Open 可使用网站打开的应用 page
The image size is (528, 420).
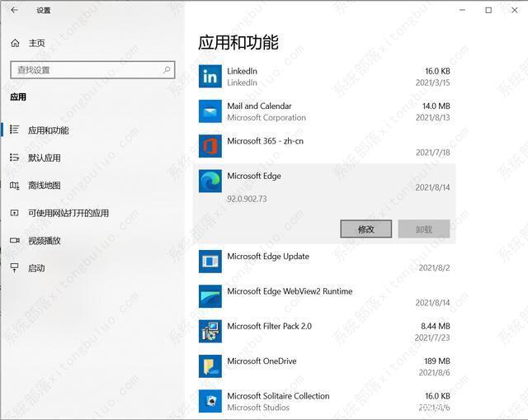coord(68,213)
